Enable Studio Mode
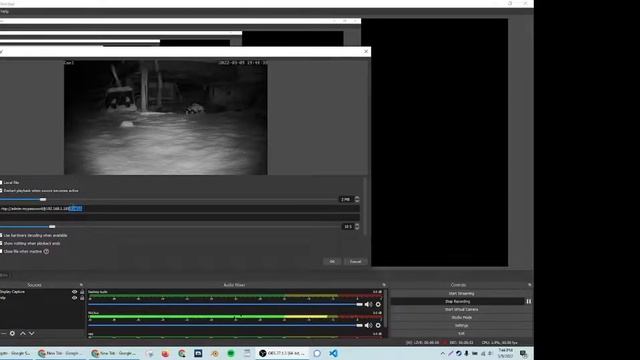Viewport: 640px width, 360px height. (x=461, y=317)
